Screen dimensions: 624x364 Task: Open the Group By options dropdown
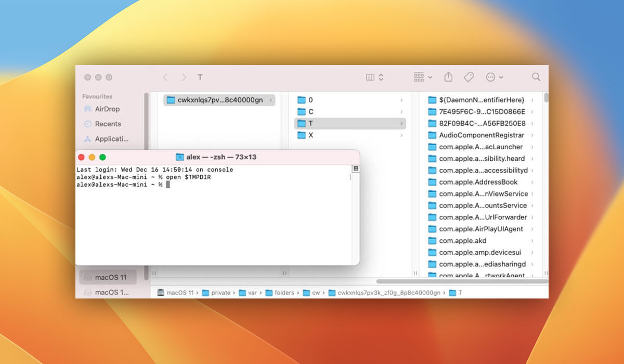(423, 77)
